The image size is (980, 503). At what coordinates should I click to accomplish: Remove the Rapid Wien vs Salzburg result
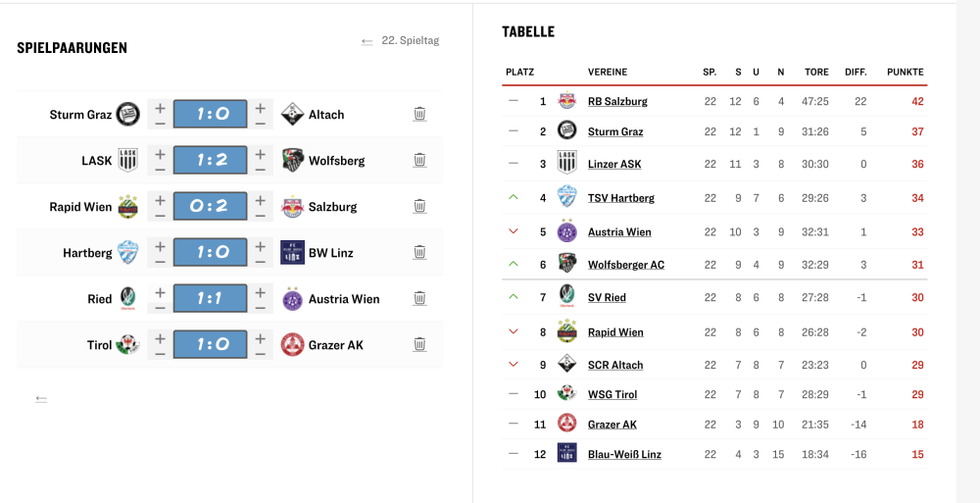419,206
